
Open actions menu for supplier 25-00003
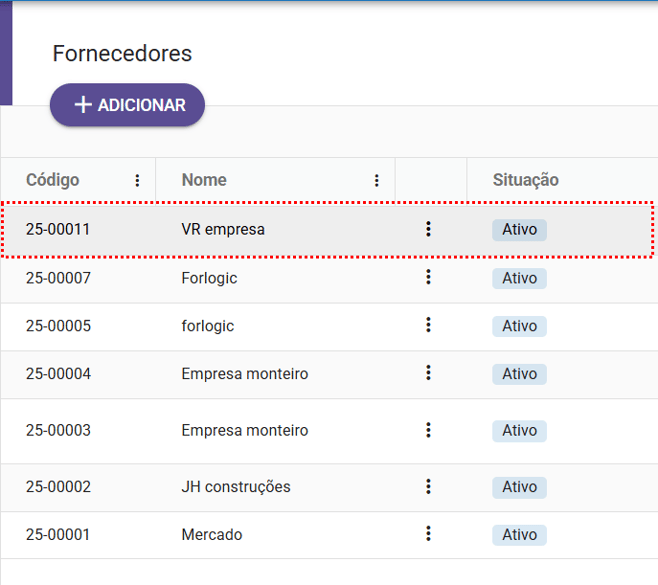coord(428,430)
